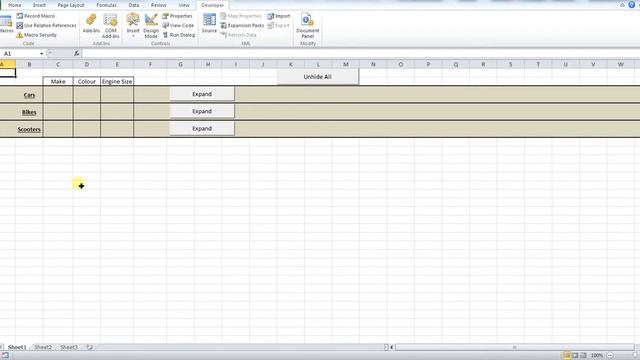Open the Data tab
The width and height of the screenshot is (640, 360).
[x=134, y=5]
